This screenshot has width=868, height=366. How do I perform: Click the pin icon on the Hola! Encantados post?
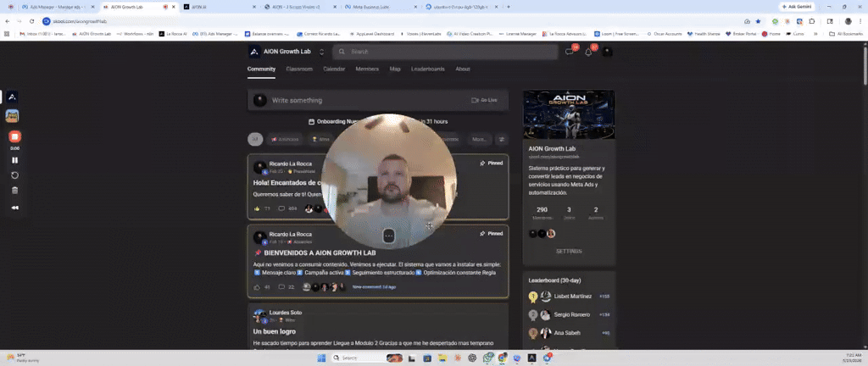[x=482, y=164]
